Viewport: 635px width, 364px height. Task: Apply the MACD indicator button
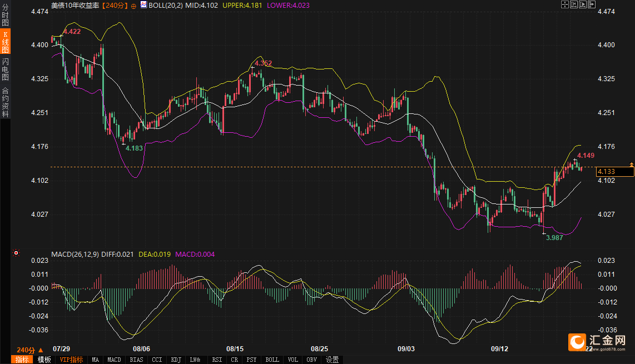[x=114, y=360]
